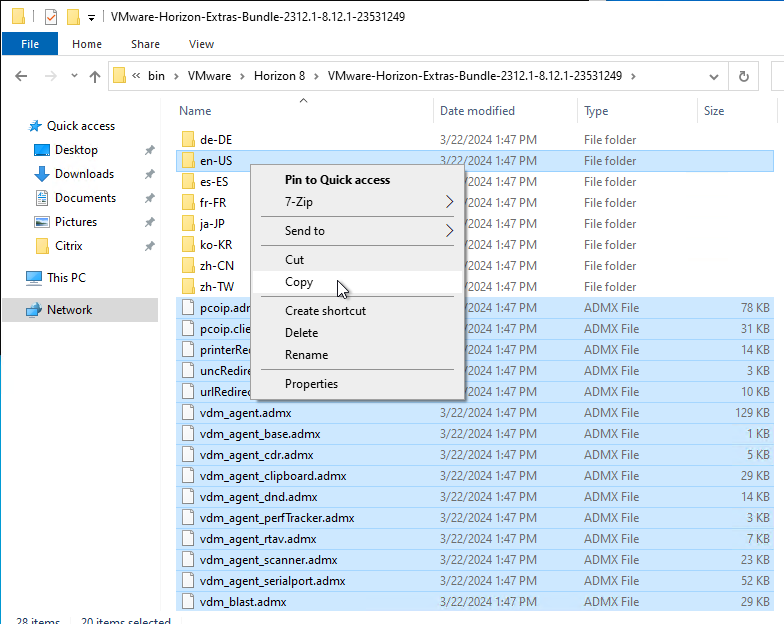Open the address bar history dropdown
The height and width of the screenshot is (624, 784).
click(714, 76)
